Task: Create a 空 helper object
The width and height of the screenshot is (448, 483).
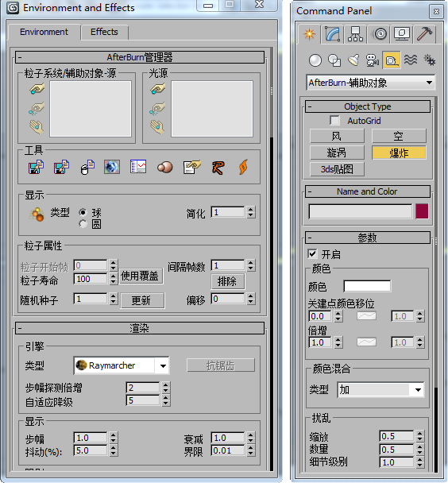Action: click(x=399, y=136)
